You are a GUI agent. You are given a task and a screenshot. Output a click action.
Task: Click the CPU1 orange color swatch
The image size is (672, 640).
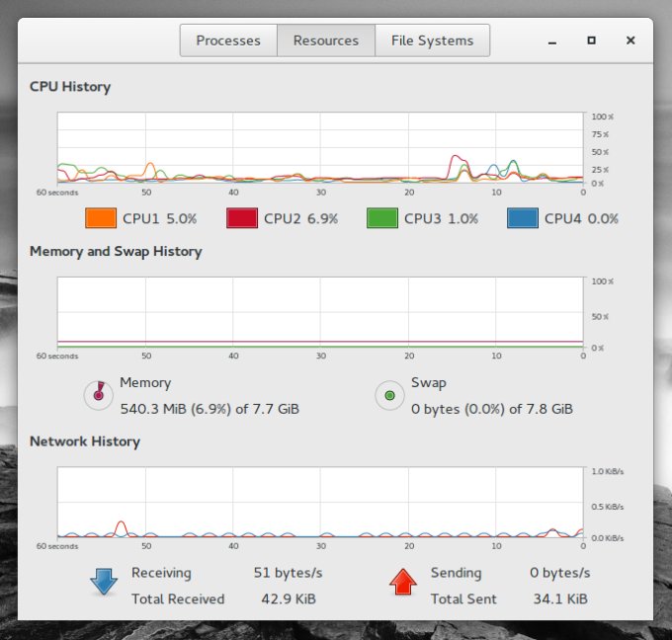click(x=101, y=218)
